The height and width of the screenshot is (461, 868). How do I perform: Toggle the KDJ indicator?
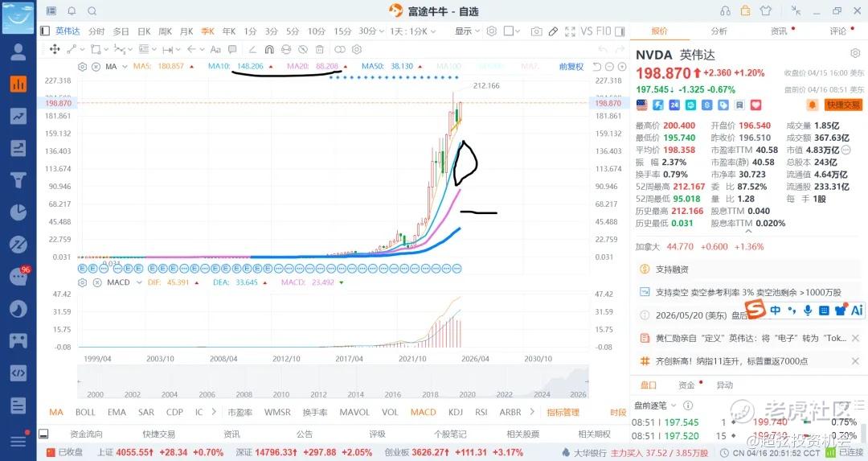click(x=455, y=412)
